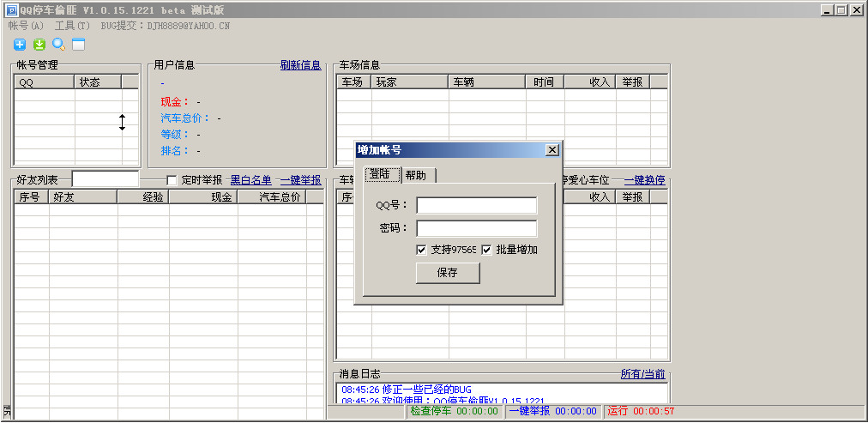Click the 车辆 column header in 车场信息

pyautogui.click(x=487, y=82)
